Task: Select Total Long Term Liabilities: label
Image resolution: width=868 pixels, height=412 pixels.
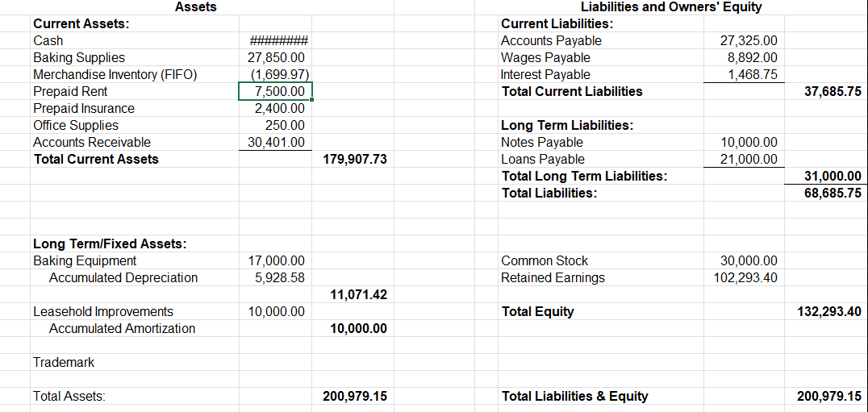Action: (x=584, y=177)
